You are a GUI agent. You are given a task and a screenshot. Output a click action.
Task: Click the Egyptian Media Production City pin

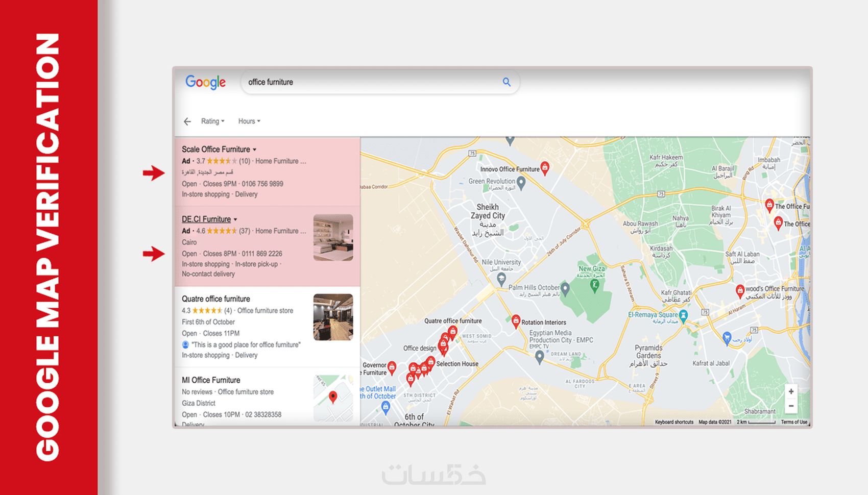click(539, 358)
